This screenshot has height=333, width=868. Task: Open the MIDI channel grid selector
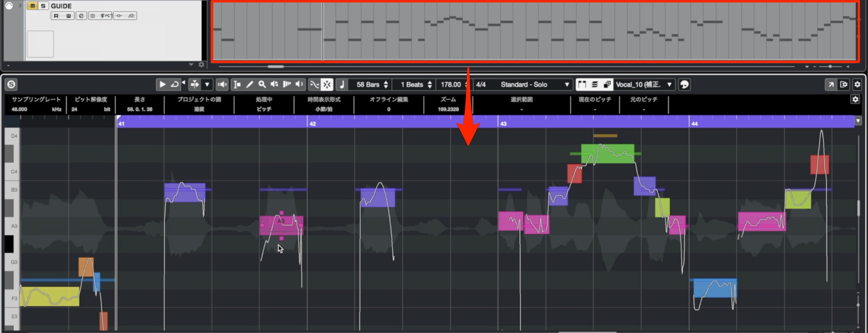pos(93,16)
